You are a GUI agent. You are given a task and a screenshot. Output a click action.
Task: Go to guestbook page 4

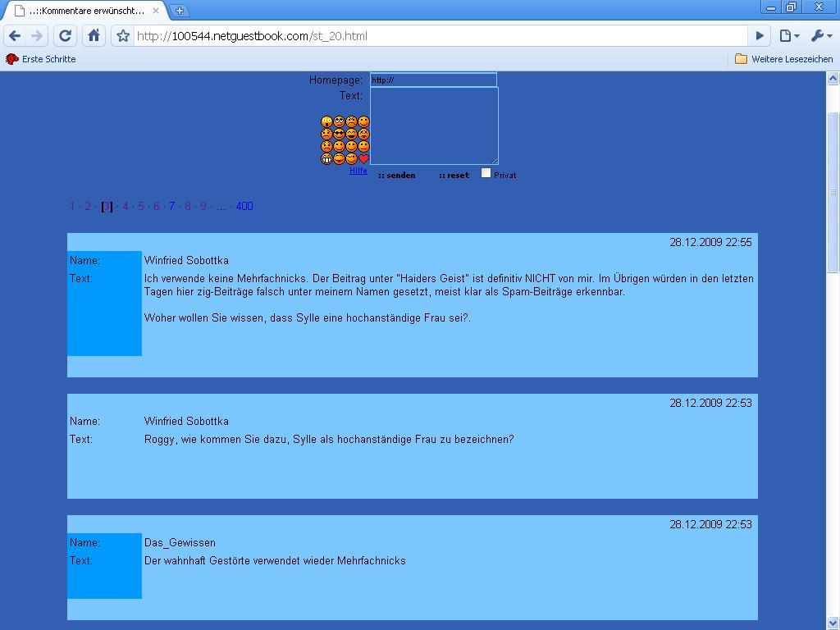coord(126,206)
